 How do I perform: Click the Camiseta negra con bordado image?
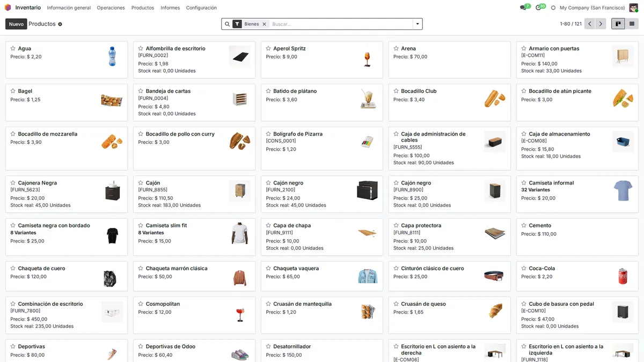click(x=112, y=235)
